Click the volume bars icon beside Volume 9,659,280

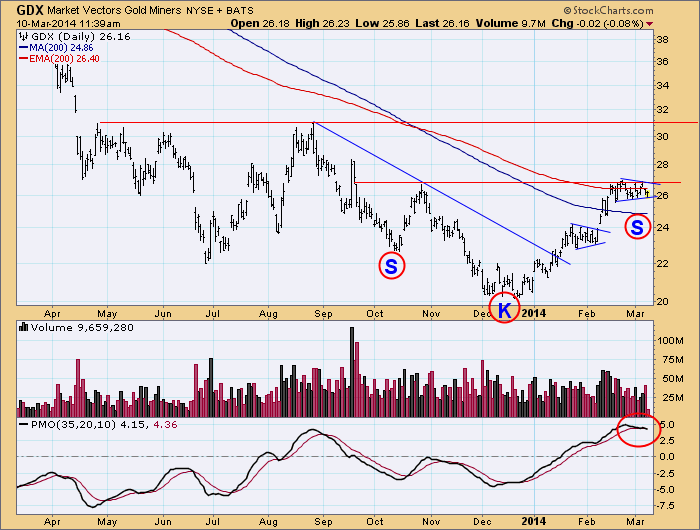(x=23, y=327)
